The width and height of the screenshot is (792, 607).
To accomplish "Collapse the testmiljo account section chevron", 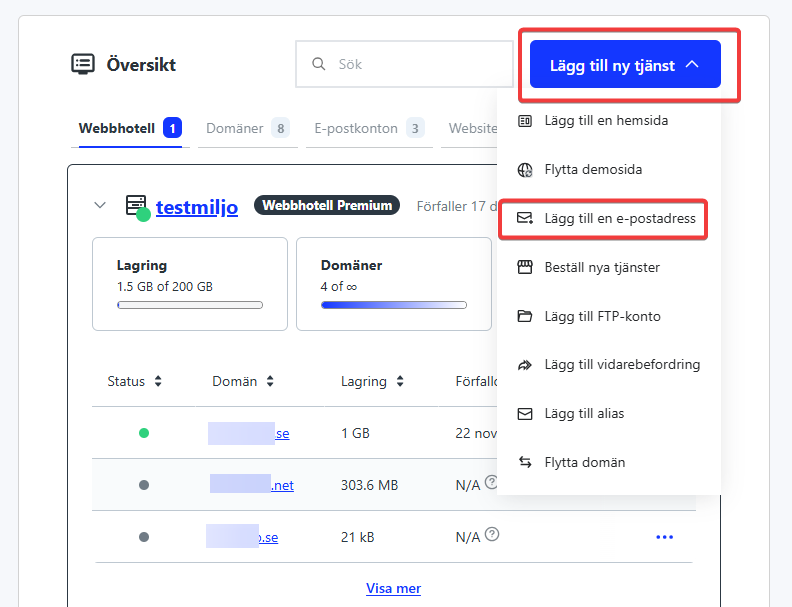I will tap(100, 205).
